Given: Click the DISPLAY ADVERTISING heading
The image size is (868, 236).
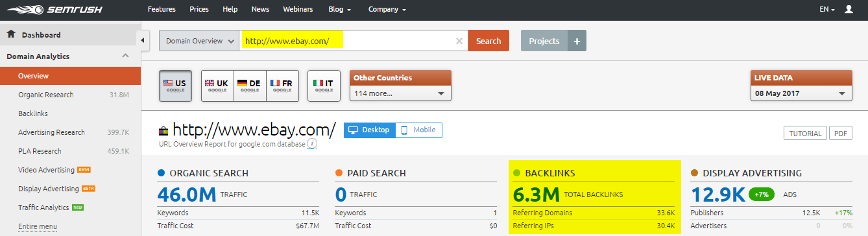Looking at the screenshot, I should [x=753, y=173].
